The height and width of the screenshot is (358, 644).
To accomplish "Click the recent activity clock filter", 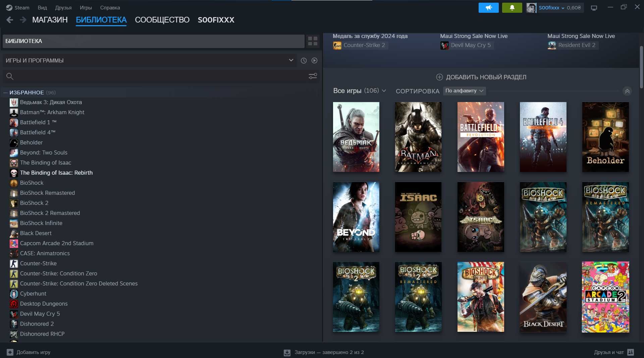I will point(304,60).
